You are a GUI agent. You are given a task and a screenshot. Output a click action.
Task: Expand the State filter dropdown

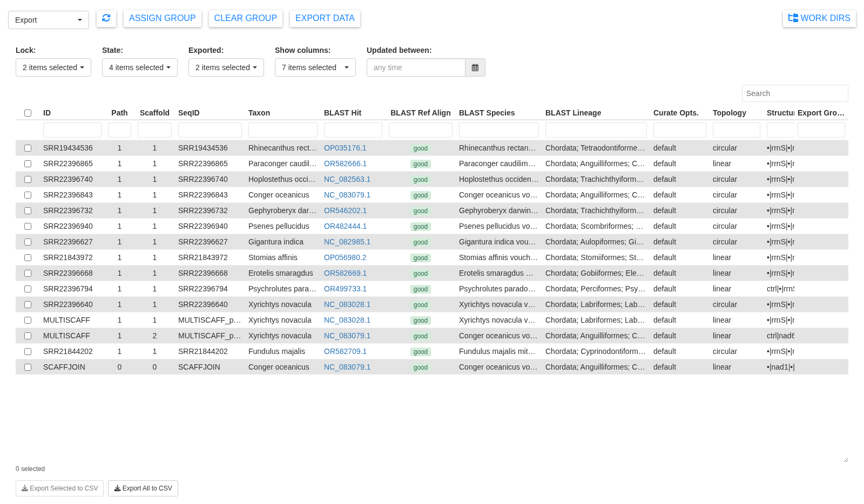pos(140,67)
